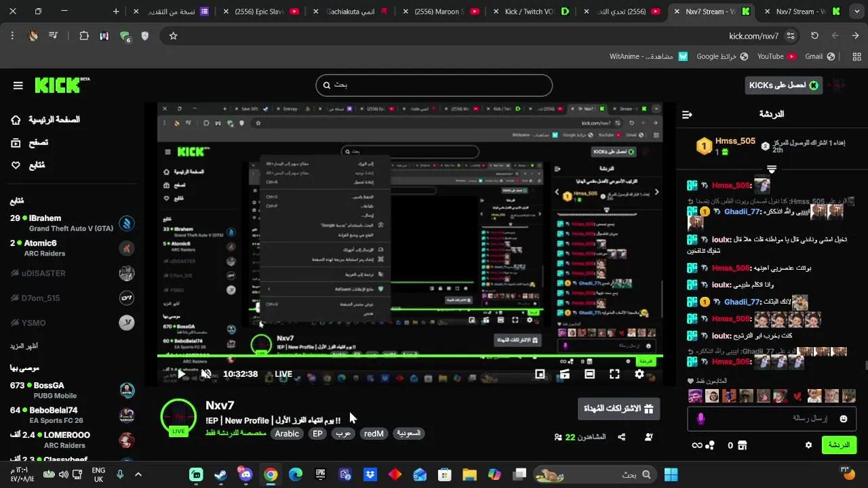Open BossGA recommended channel
868x488 pixels.
point(71,390)
